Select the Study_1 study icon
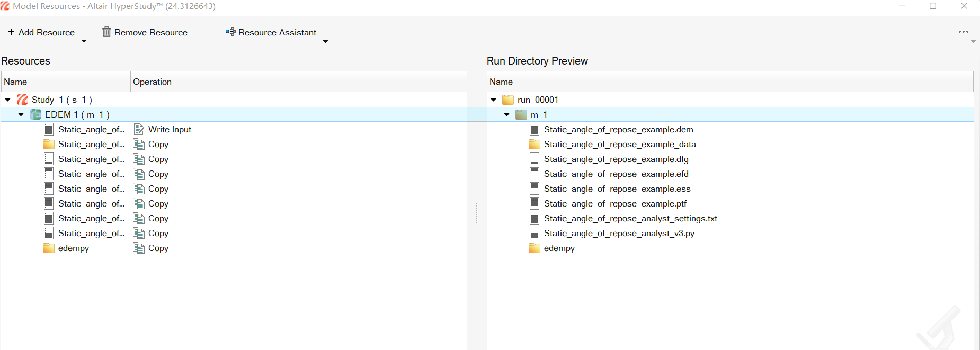Viewport: 980px width, 350px height. (22, 100)
